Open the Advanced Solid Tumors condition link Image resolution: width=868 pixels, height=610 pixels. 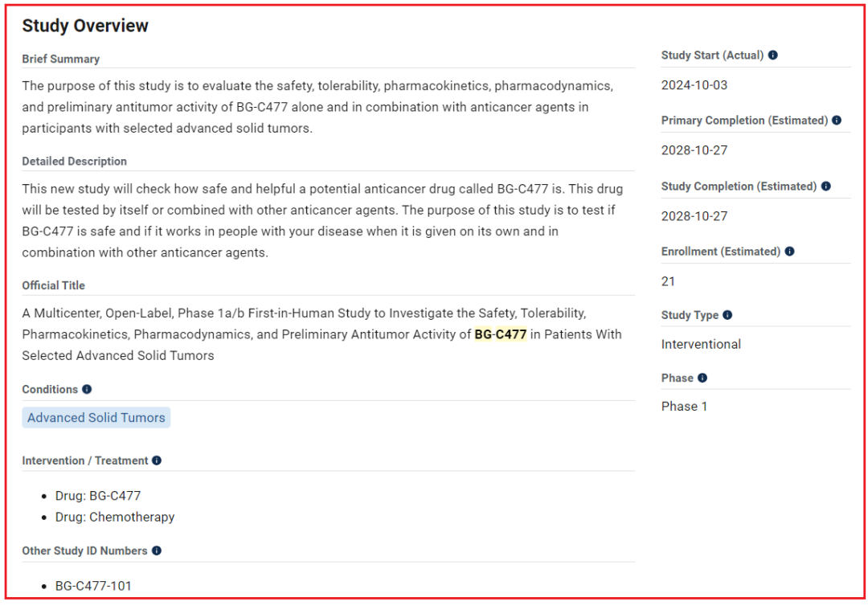click(96, 418)
